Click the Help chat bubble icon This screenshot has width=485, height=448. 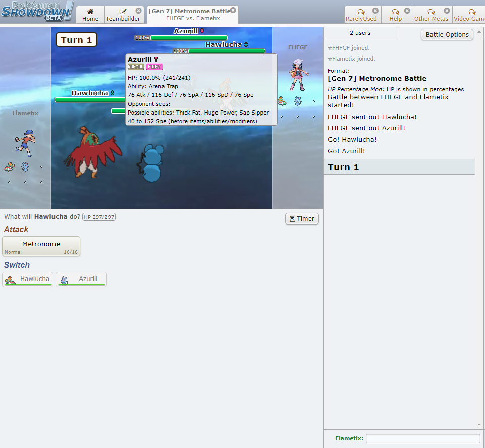395,12
